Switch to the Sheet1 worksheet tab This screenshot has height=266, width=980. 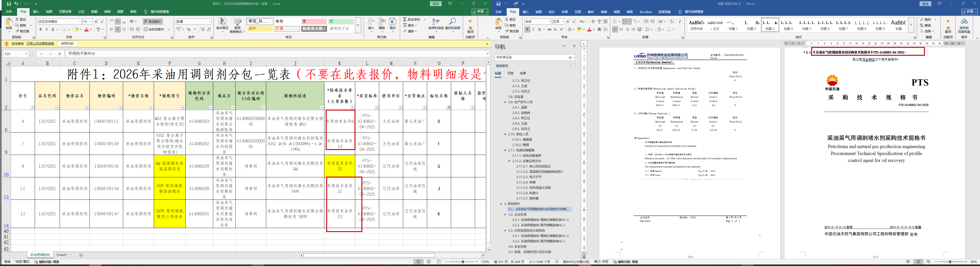click(x=62, y=255)
